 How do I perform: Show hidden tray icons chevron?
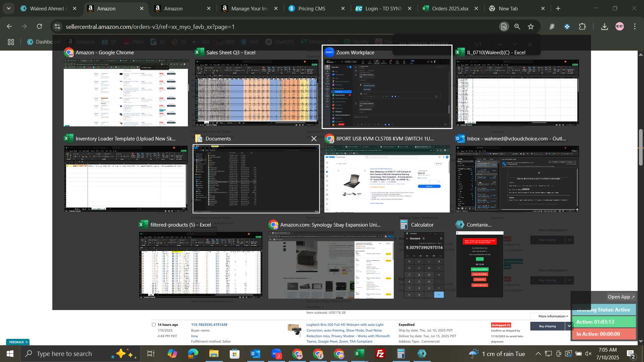pyautogui.click(x=538, y=354)
